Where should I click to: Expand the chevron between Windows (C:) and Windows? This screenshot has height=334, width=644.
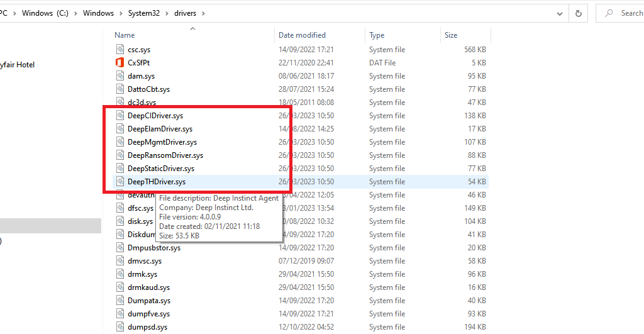click(75, 14)
